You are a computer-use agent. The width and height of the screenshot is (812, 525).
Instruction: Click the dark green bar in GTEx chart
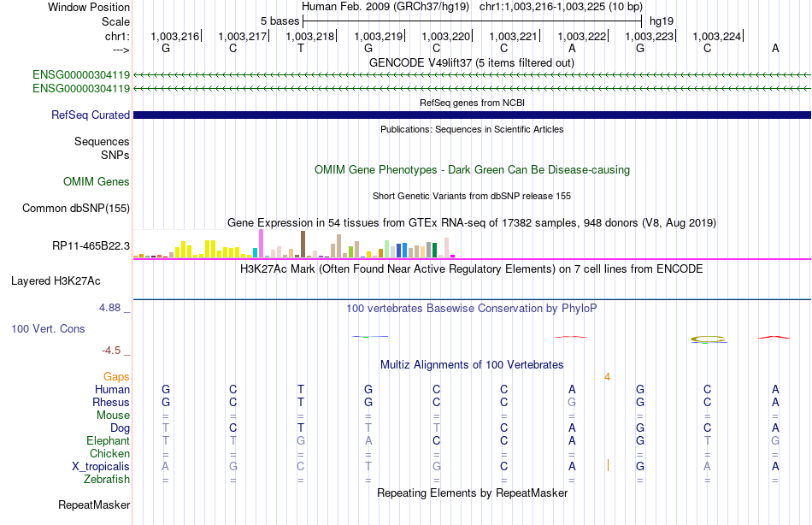coord(434,250)
